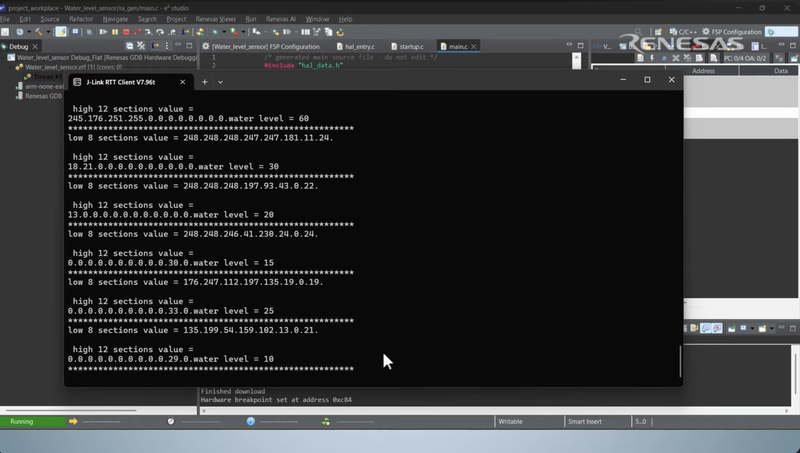800x453 pixels.
Task: Switch to the hal_entry.c editor tab
Action: point(356,46)
